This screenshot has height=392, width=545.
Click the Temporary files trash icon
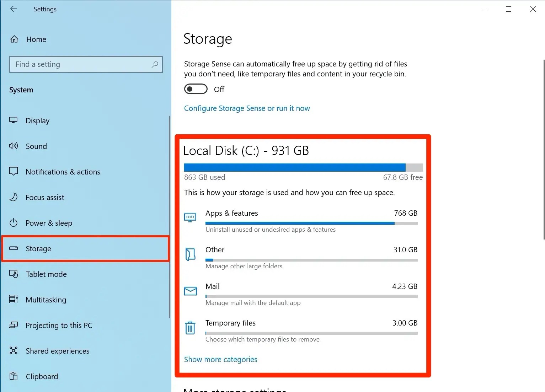190,328
